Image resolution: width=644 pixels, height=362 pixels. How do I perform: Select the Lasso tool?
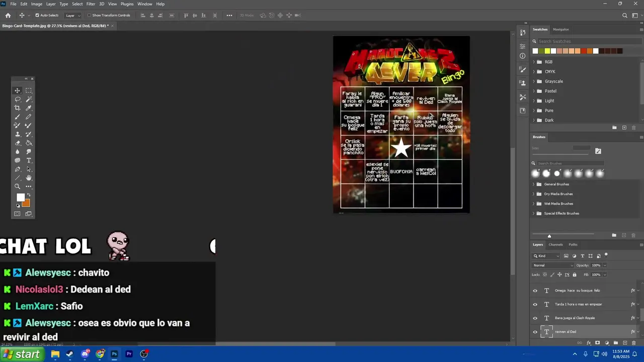[18, 100]
